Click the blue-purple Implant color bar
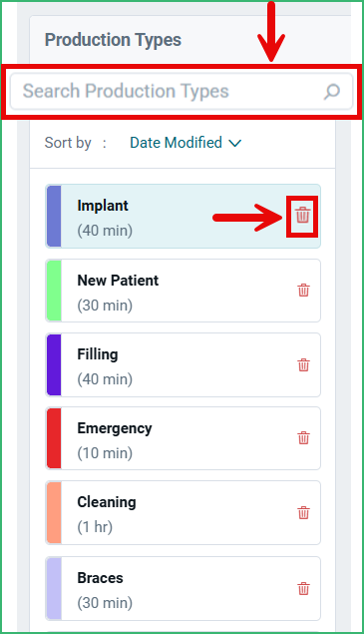364x634 pixels. (54, 217)
